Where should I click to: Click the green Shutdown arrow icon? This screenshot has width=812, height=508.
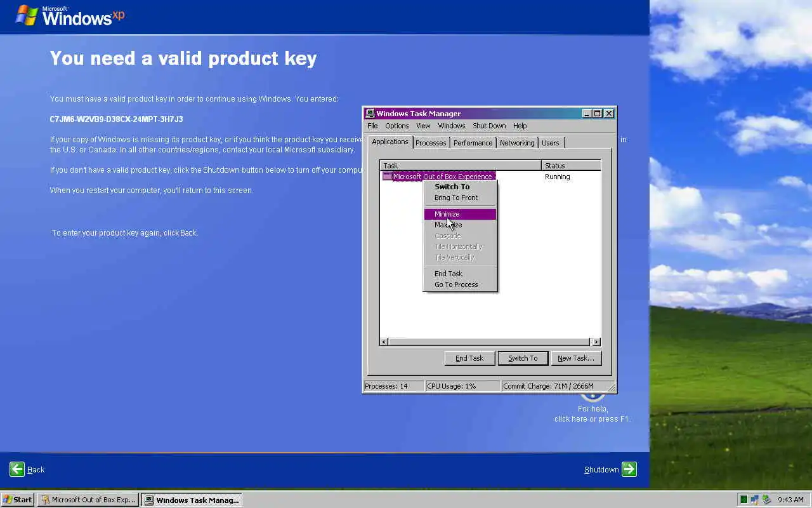point(629,469)
